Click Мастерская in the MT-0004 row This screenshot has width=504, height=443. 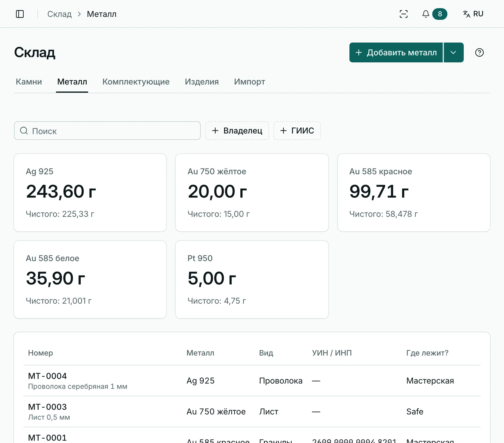click(430, 381)
